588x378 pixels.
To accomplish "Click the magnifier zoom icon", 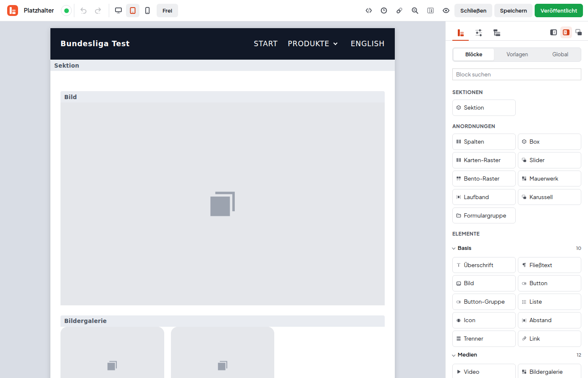I will point(415,10).
